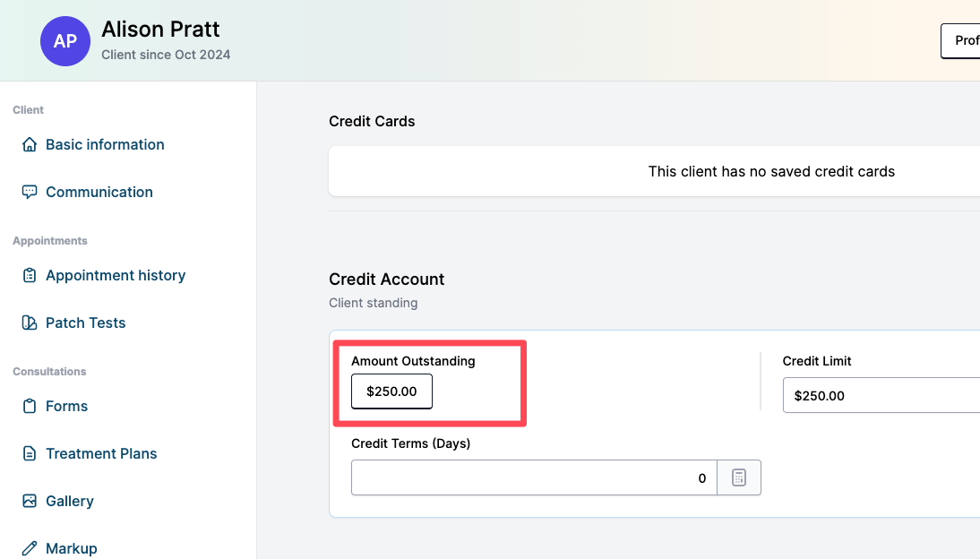Click the calculator icon beside Credit Terms
The height and width of the screenshot is (559, 980).
(739, 477)
